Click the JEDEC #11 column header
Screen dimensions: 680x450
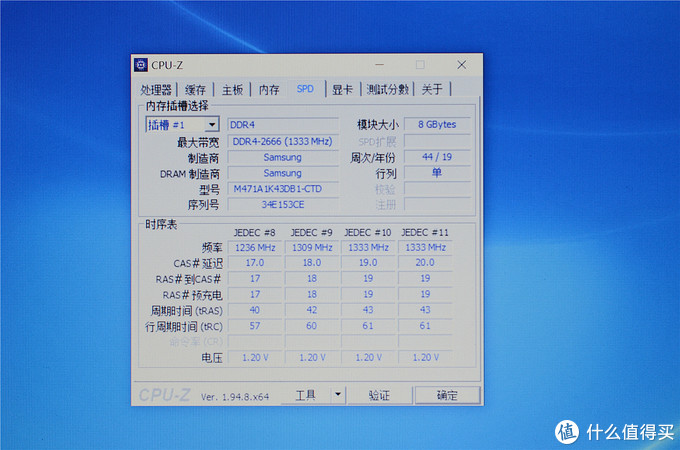click(425, 233)
